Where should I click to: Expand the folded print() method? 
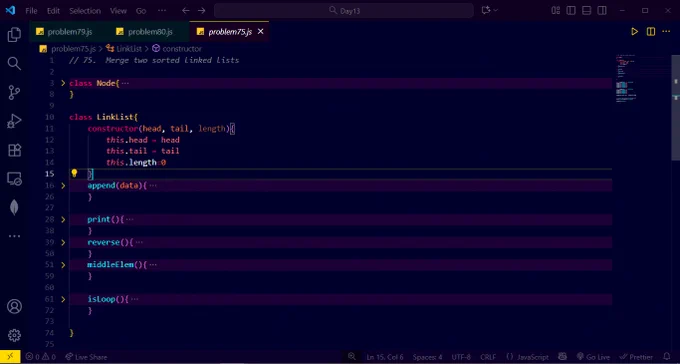(x=63, y=220)
